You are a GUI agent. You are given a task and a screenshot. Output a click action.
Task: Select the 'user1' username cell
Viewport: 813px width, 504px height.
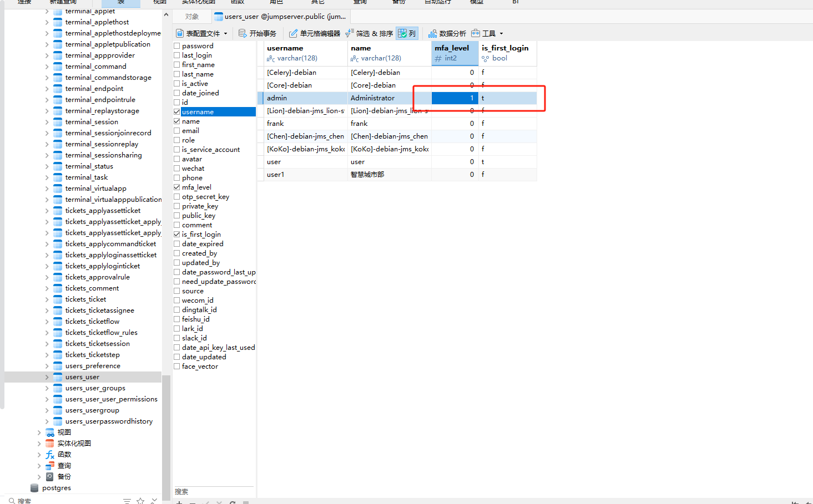click(306, 175)
